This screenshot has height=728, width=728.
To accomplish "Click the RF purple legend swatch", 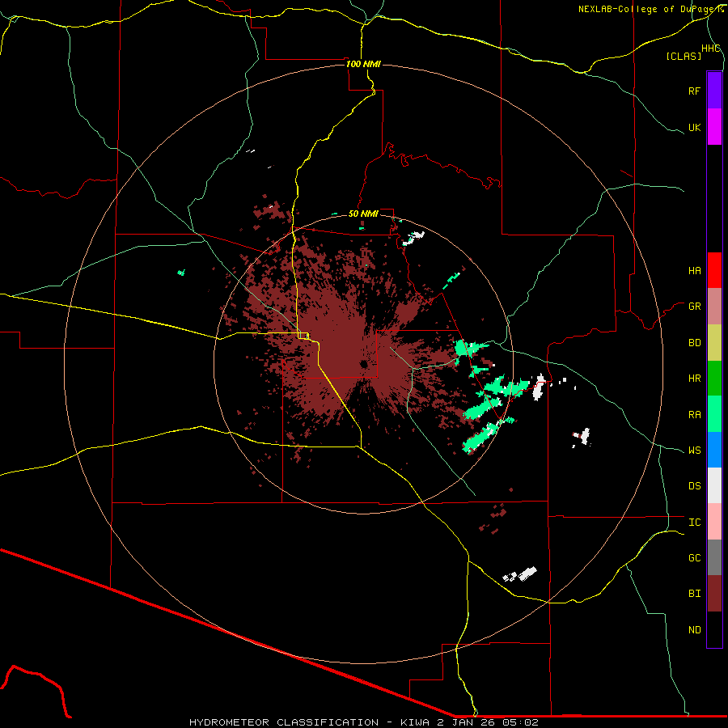I will (714, 91).
